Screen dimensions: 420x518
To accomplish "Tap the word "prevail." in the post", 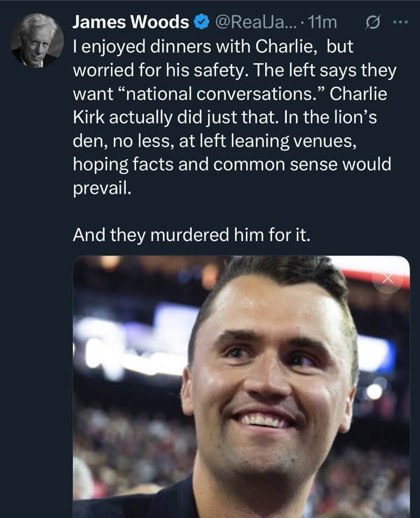I will (102, 188).
